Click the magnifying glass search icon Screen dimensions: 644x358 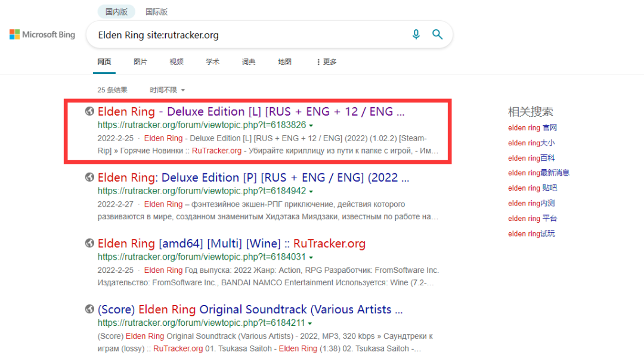(438, 35)
